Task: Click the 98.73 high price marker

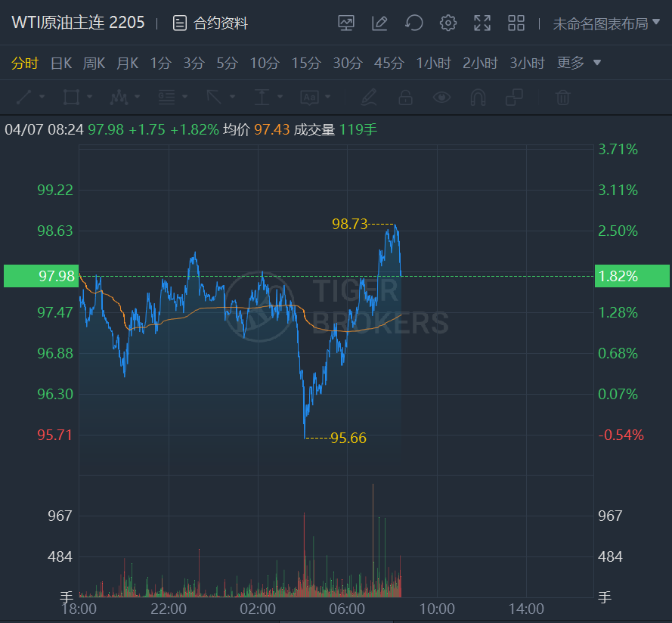Action: tap(349, 224)
